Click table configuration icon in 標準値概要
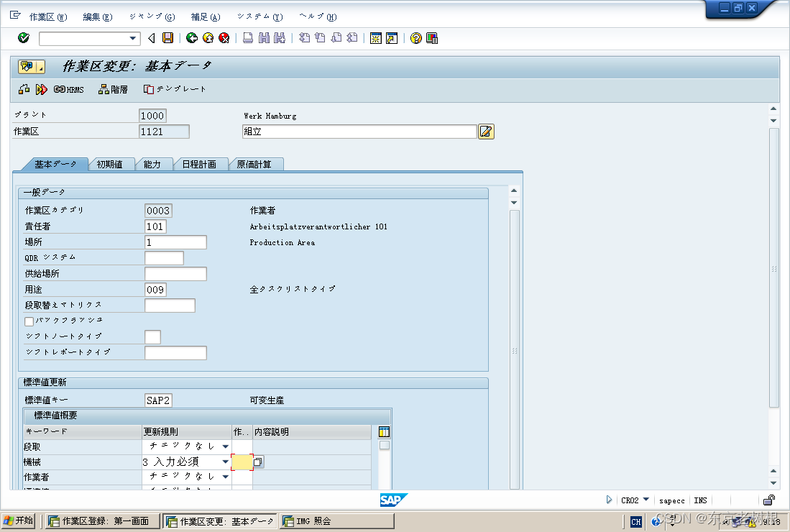The width and height of the screenshot is (790, 532). click(384, 431)
